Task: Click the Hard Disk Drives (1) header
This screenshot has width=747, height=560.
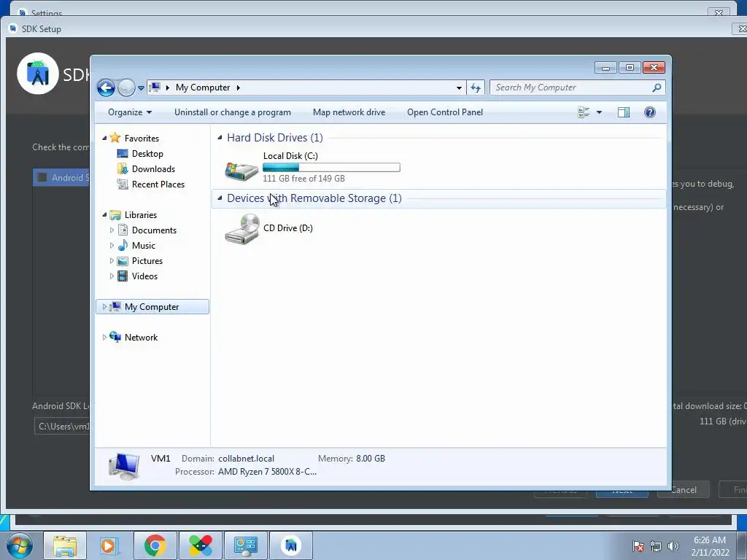Action: [x=275, y=138]
